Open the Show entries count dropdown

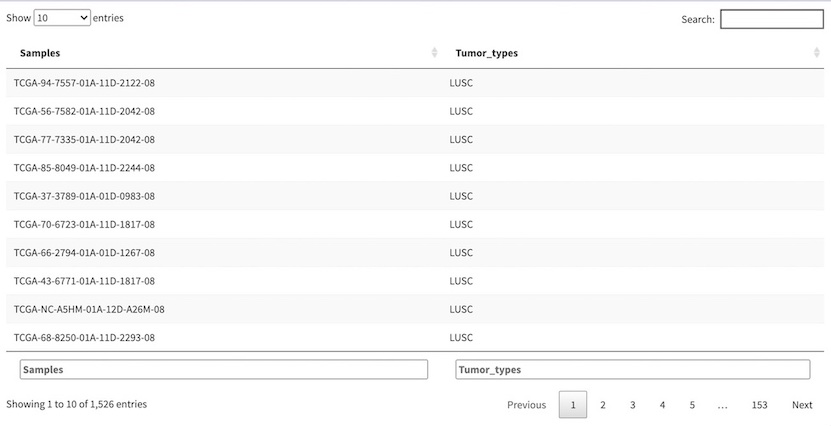tap(62, 18)
